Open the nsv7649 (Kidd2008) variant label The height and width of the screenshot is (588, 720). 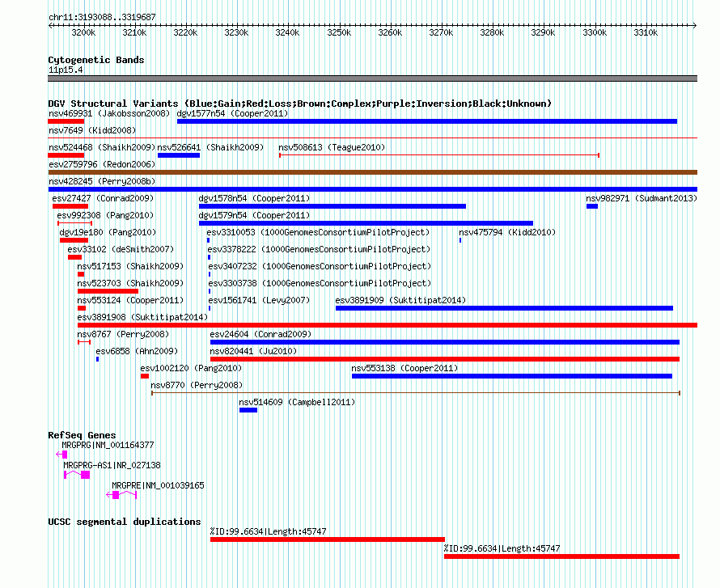click(92, 130)
